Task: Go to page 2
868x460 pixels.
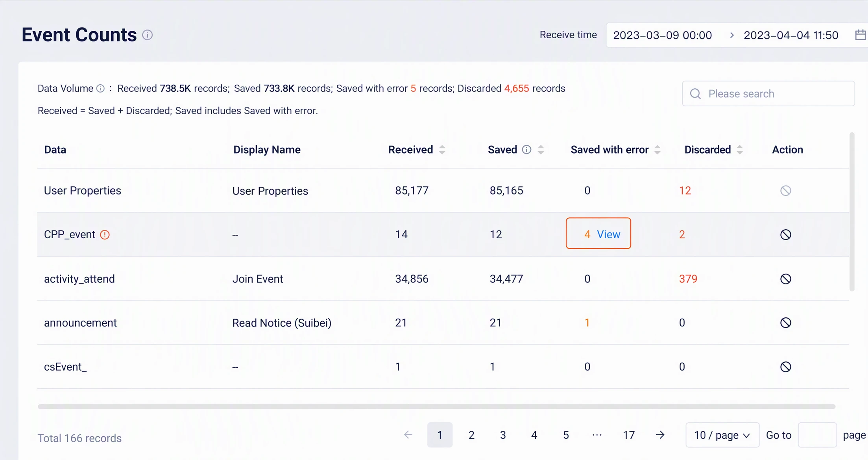Action: [x=471, y=435]
